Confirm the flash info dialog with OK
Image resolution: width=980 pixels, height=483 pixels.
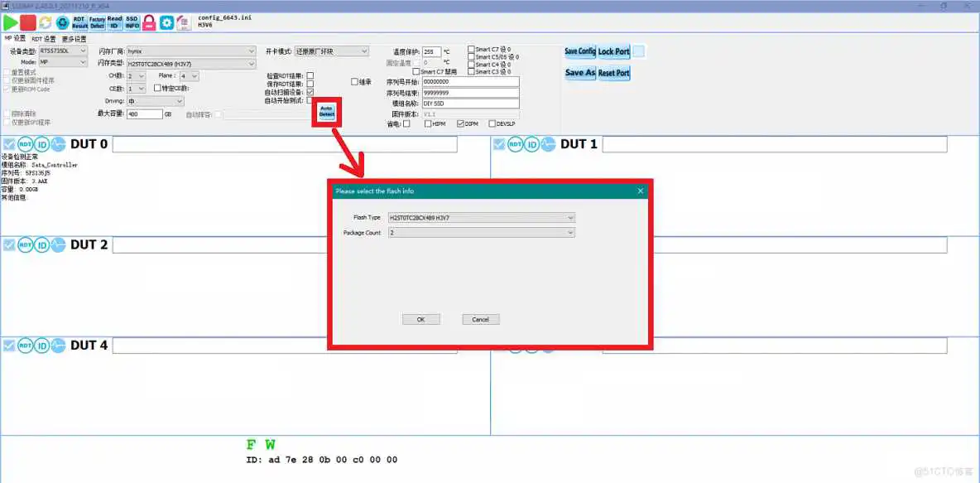click(x=421, y=319)
